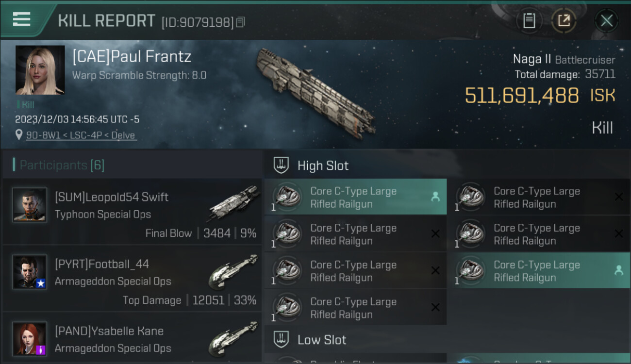Click Football_44's portrait
631x364 pixels.
[30, 272]
